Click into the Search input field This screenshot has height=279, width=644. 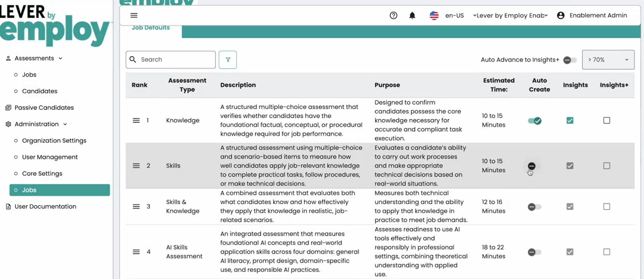[x=176, y=60]
